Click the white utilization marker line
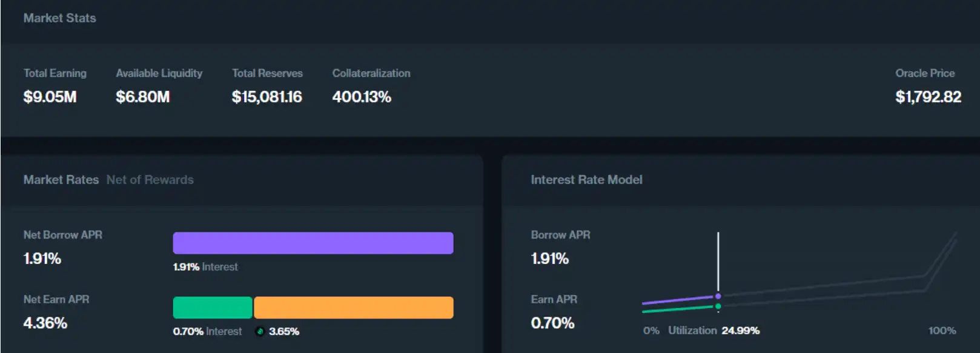The height and width of the screenshot is (353, 980). (x=718, y=260)
